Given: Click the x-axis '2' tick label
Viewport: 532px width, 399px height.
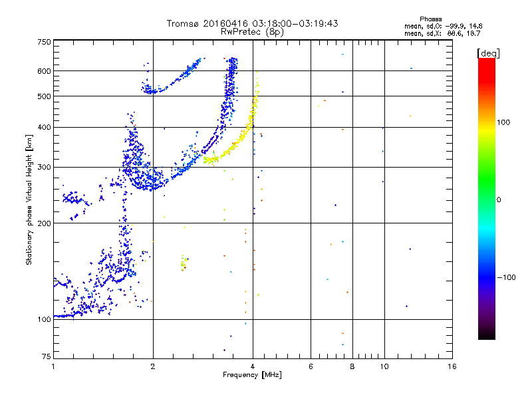Looking at the screenshot, I should pyautogui.click(x=153, y=366).
